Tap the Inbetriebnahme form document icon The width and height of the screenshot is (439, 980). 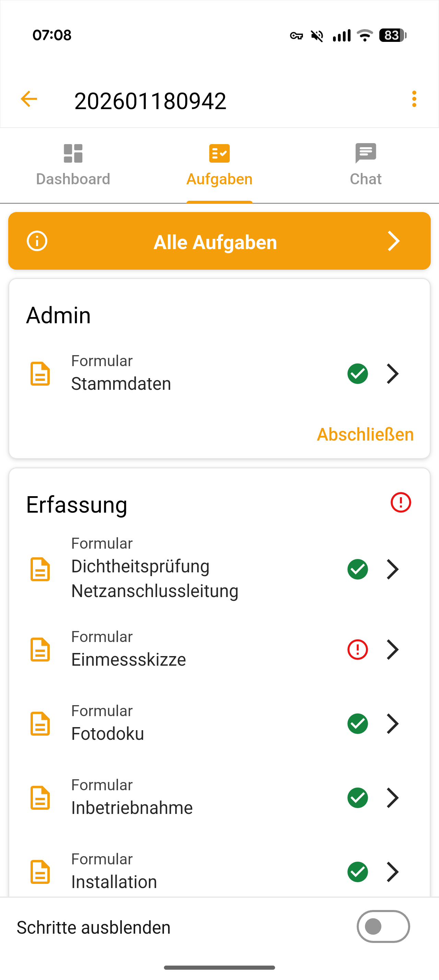[40, 798]
